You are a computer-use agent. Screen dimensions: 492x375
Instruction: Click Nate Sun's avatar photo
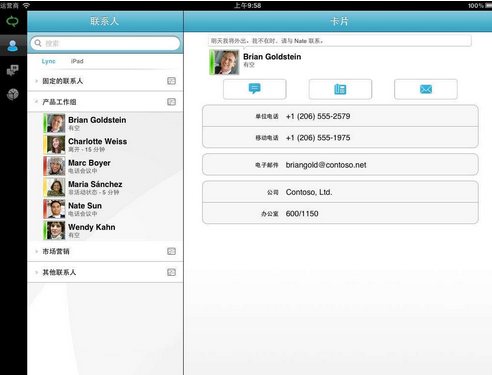56,209
